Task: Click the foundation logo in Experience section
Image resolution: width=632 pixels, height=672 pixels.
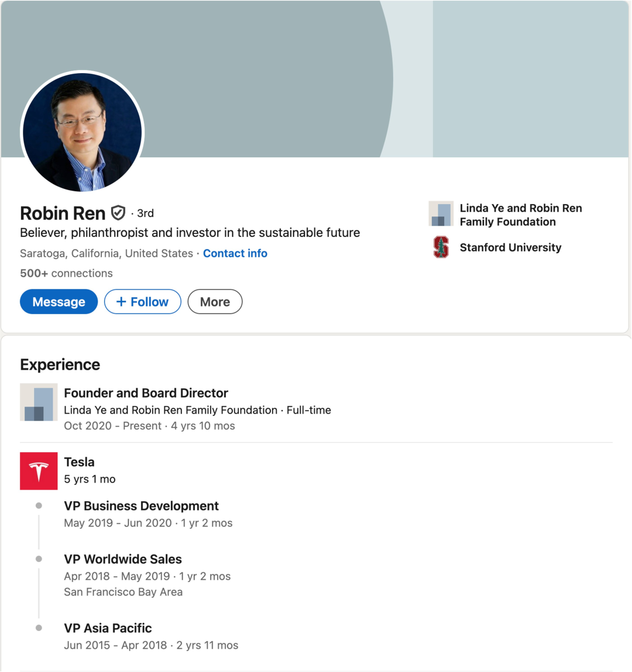Action: coord(39,402)
